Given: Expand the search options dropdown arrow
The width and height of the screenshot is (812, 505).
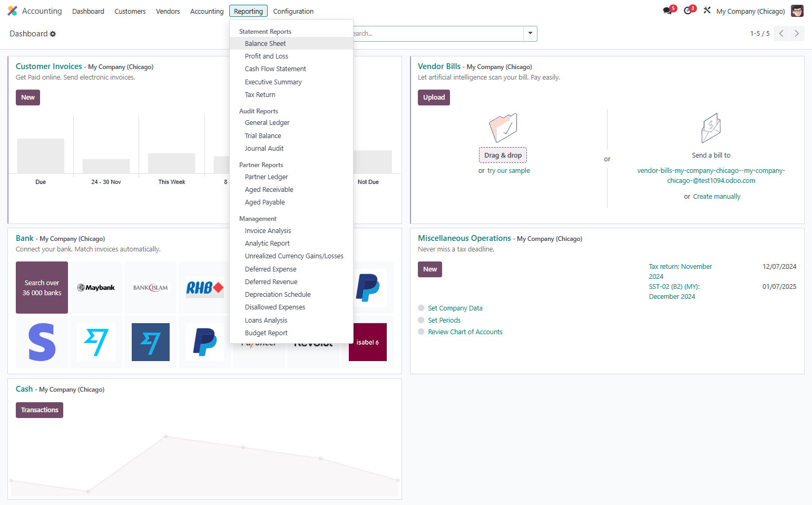Looking at the screenshot, I should (530, 33).
